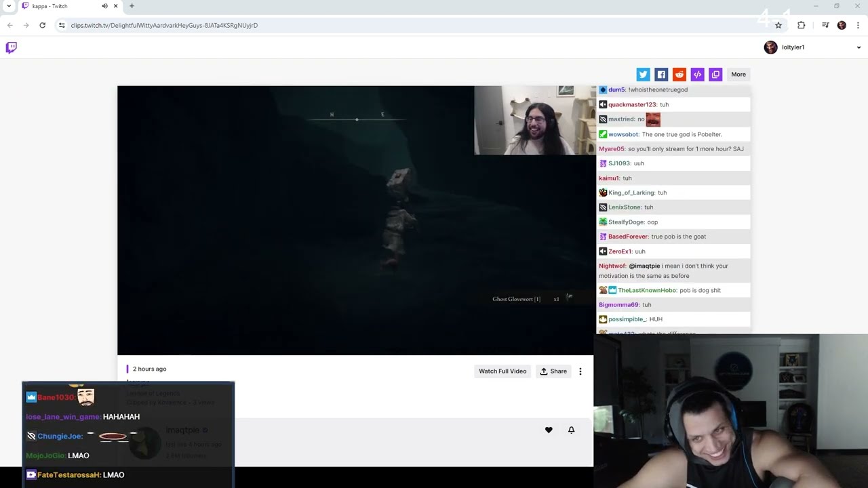
Task: Share the clip on Facebook
Action: 661,75
